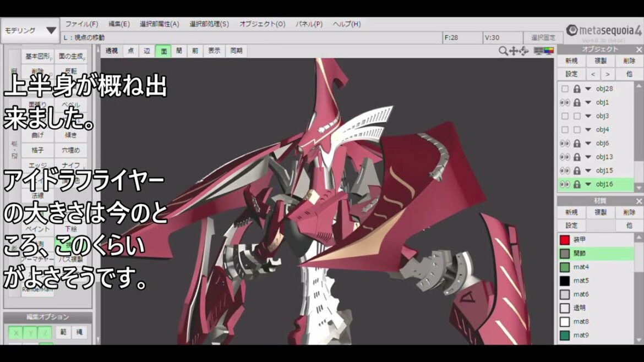This screenshot has width=644, height=362.
Task: Toggle the lock icon for obj1
Action: click(x=577, y=102)
